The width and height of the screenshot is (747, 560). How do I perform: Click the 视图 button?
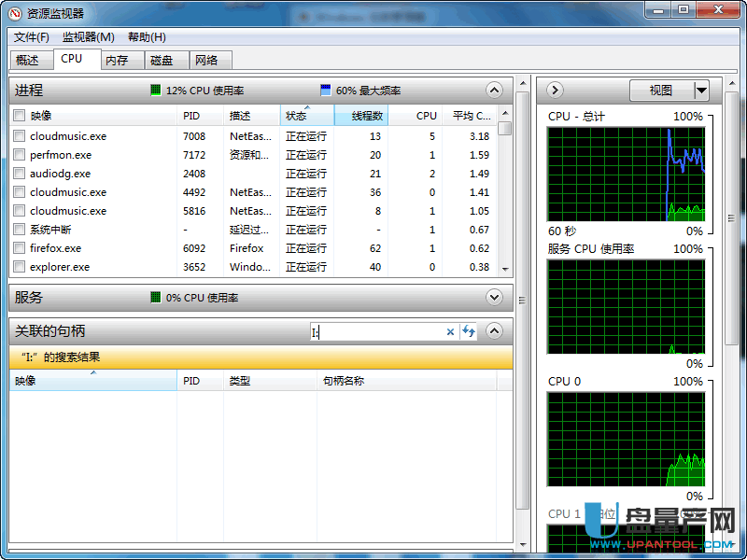[x=662, y=90]
